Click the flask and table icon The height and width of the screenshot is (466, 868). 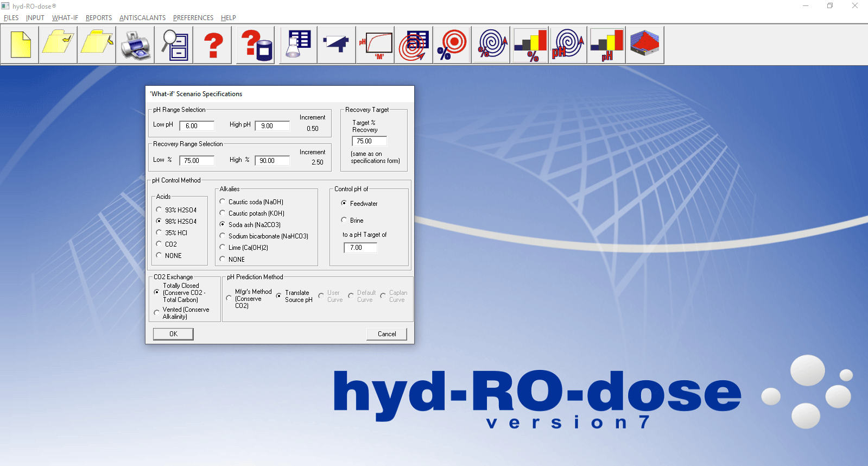coord(299,45)
